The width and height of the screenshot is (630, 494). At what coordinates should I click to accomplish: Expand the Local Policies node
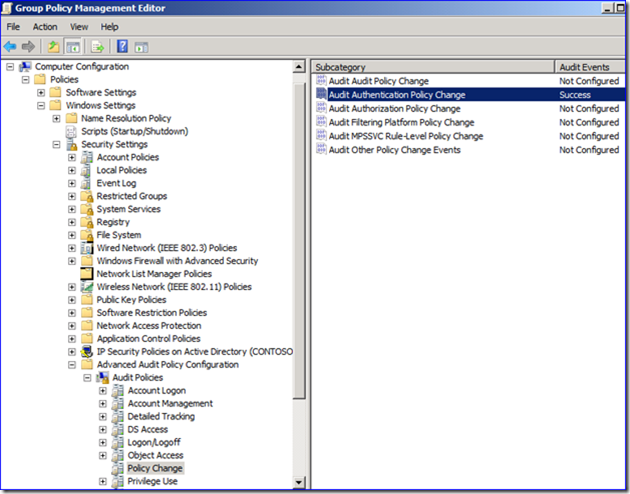72,170
